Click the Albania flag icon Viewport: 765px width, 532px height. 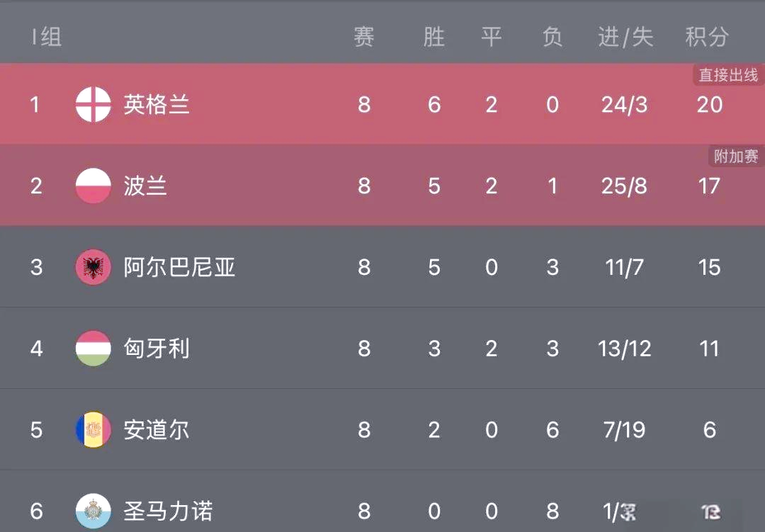(93, 266)
